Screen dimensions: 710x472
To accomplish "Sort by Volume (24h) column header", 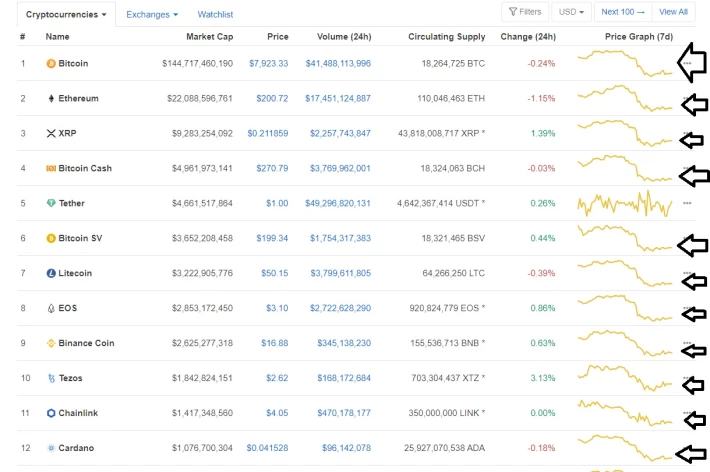I will coord(344,37).
